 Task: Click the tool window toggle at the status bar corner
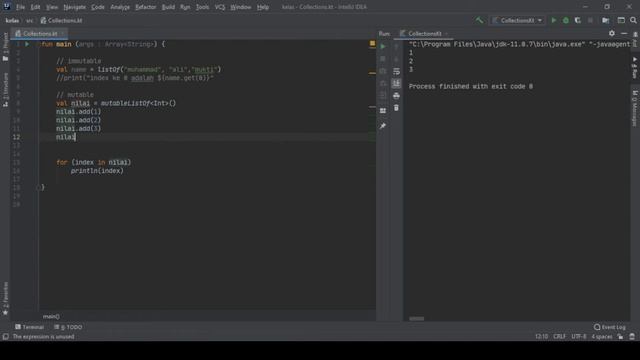point(5,337)
